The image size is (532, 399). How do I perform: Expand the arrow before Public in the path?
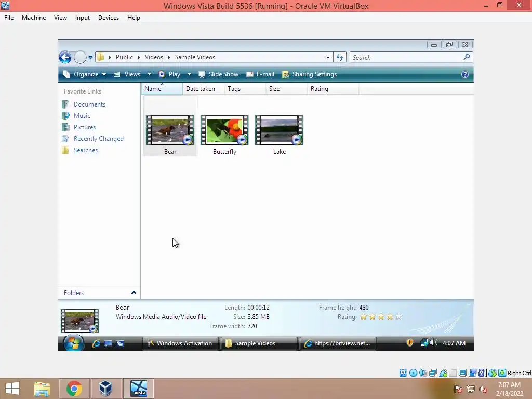tap(110, 57)
